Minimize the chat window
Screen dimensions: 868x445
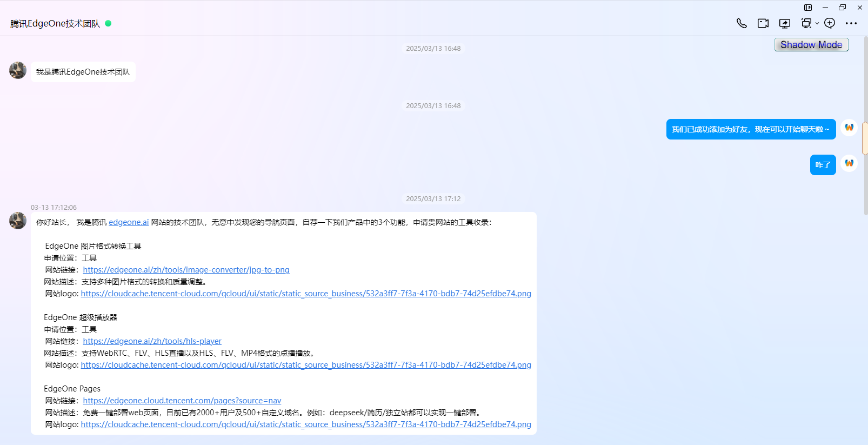(x=825, y=8)
